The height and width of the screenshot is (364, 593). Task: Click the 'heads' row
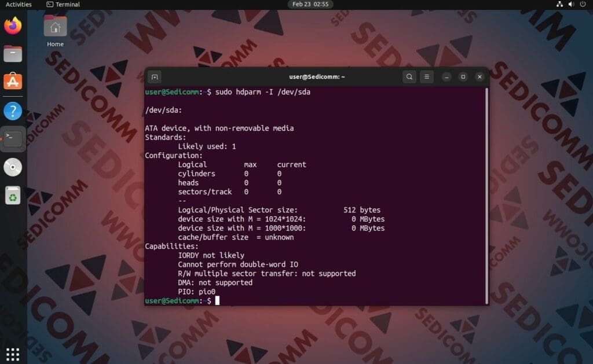[x=229, y=182]
